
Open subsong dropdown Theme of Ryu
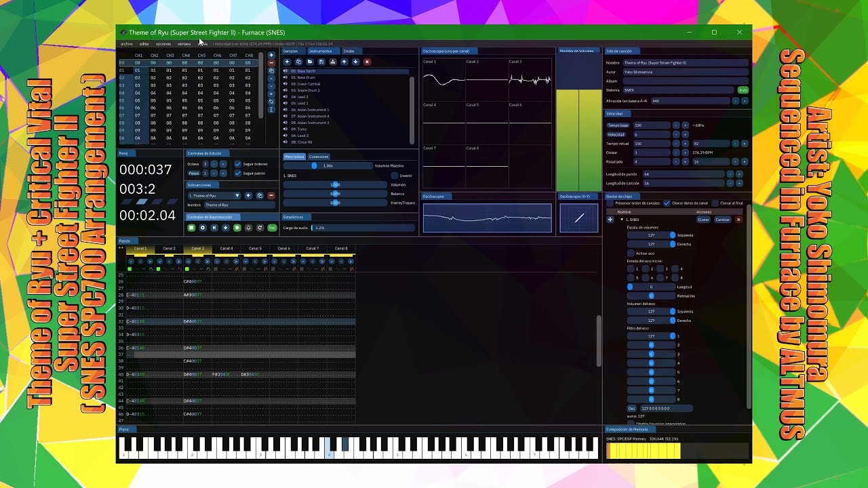tap(214, 196)
